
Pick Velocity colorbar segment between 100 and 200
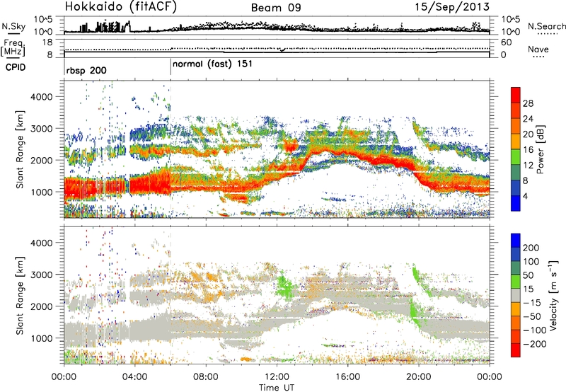[516, 254]
